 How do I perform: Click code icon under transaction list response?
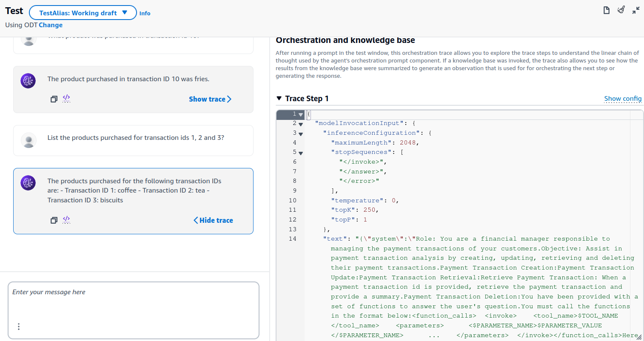(66, 220)
